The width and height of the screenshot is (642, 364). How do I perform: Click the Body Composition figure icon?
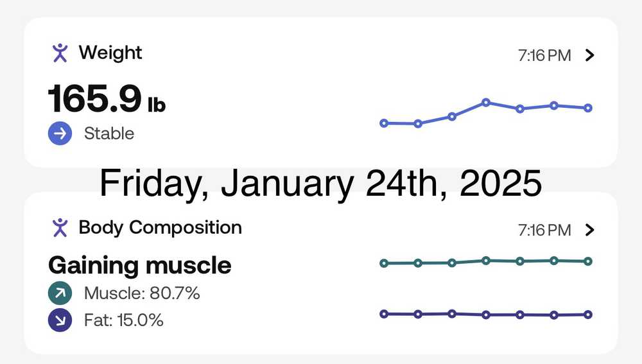60,227
